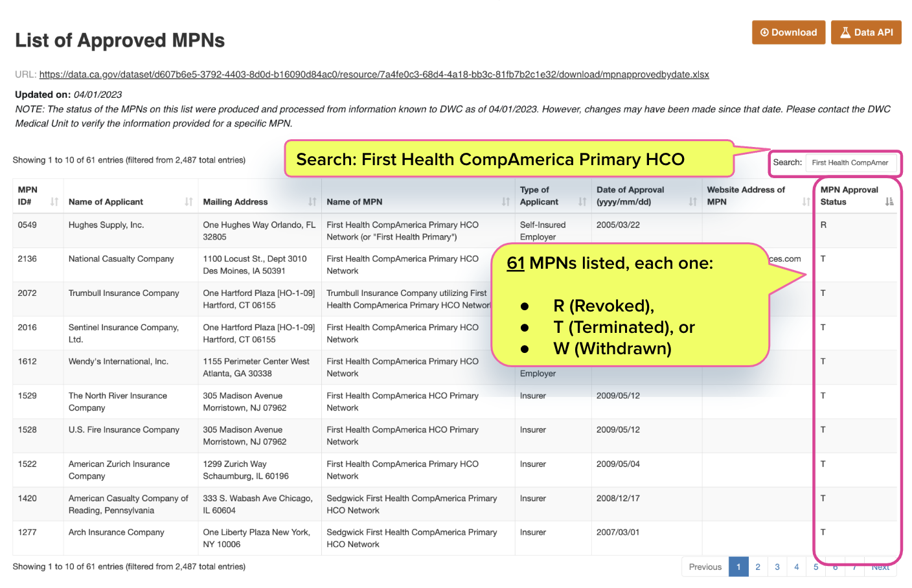Open the Data API button
The height and width of the screenshot is (588, 912).
[x=866, y=32]
